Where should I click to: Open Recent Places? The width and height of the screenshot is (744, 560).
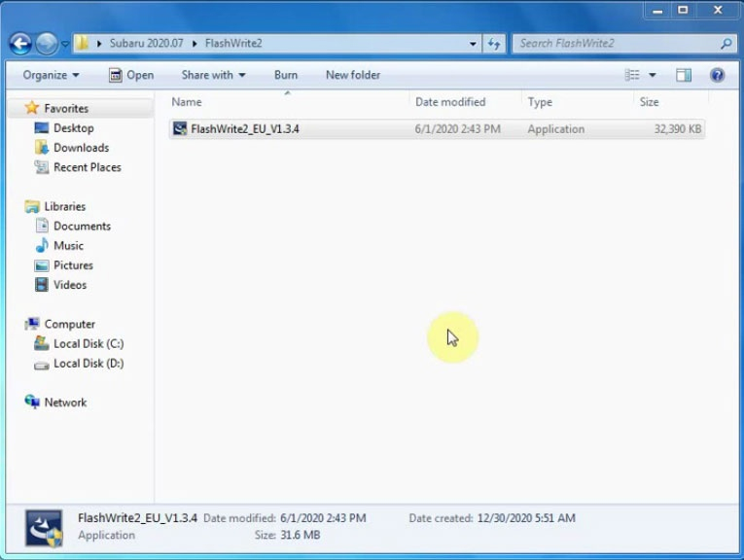(x=88, y=167)
